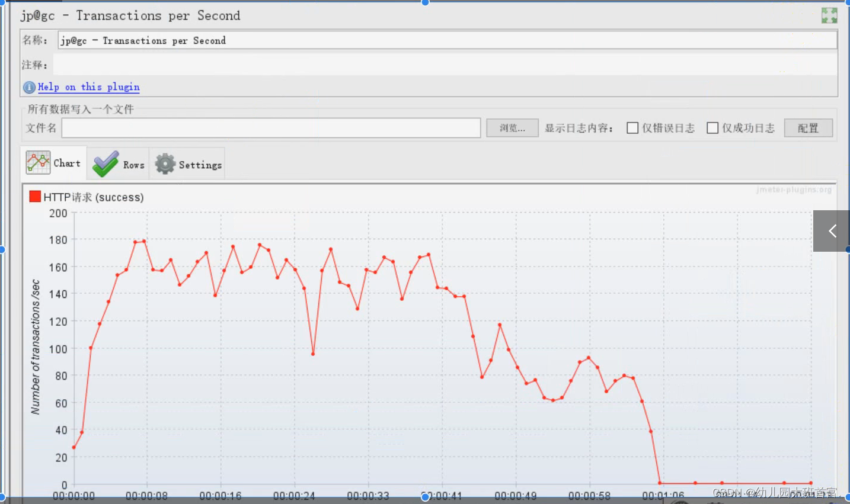Click the 注释 comment input field
The width and height of the screenshot is (850, 504).
pos(445,65)
